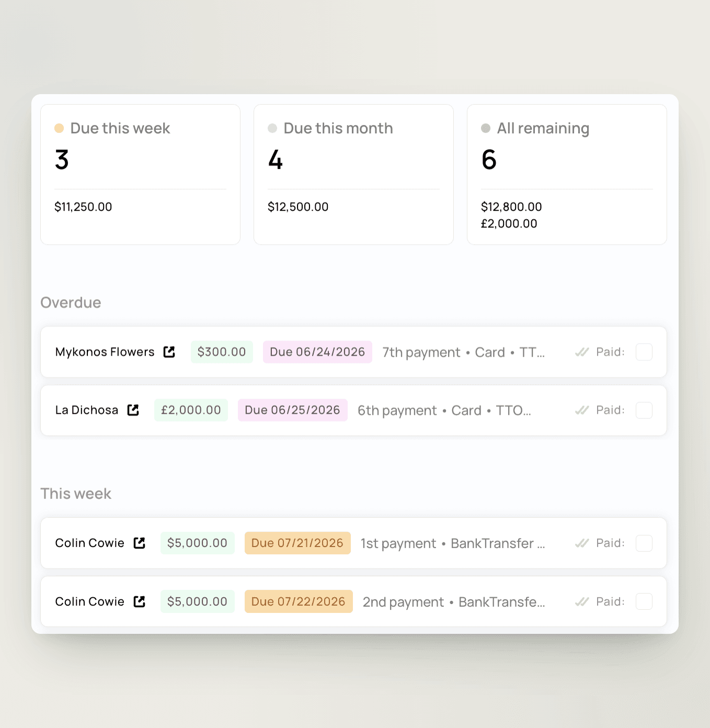Click the $11,250.00 total
The image size is (710, 728).
pyautogui.click(x=83, y=207)
